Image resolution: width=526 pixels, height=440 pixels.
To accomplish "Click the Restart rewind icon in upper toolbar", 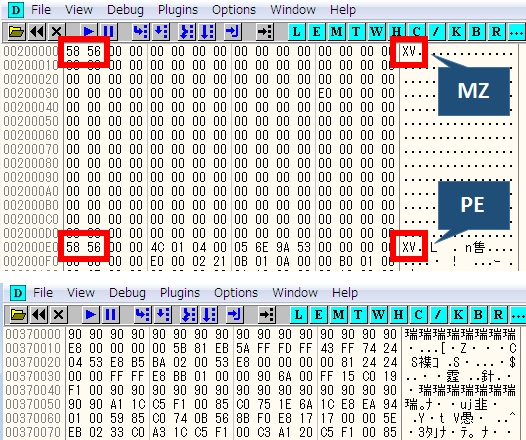I will [36, 32].
